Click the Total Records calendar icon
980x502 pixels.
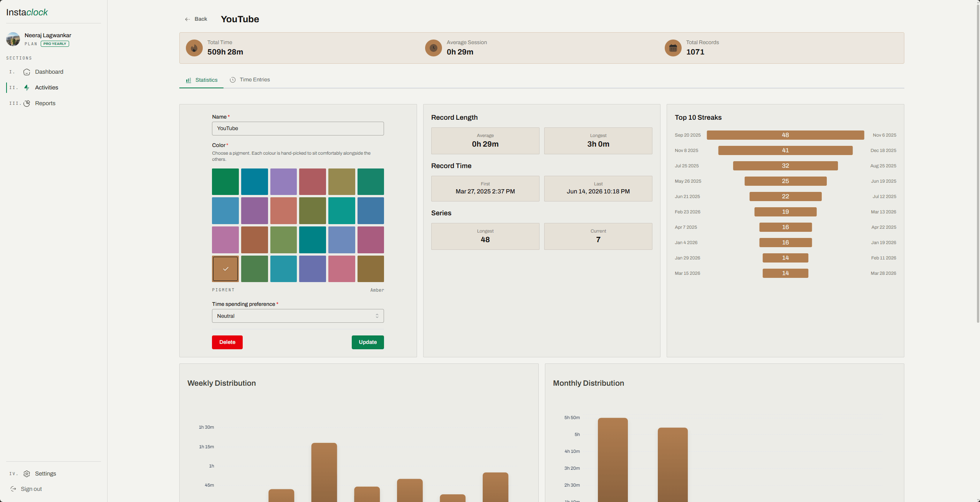click(x=673, y=48)
